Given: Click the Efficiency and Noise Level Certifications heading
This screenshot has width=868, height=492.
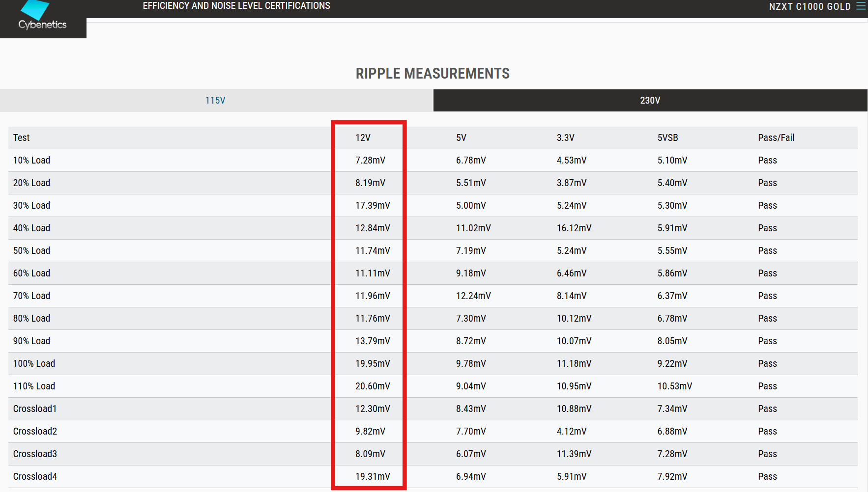Looking at the screenshot, I should 236,6.
